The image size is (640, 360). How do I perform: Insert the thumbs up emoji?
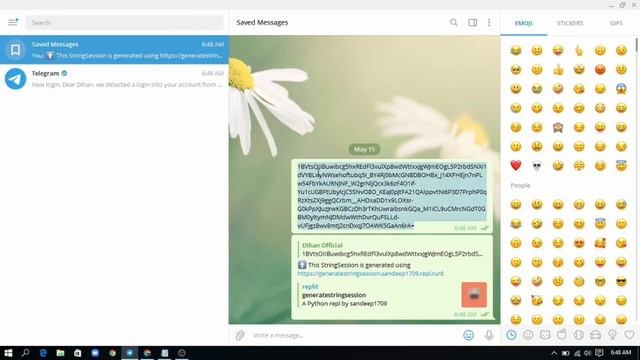click(558, 70)
